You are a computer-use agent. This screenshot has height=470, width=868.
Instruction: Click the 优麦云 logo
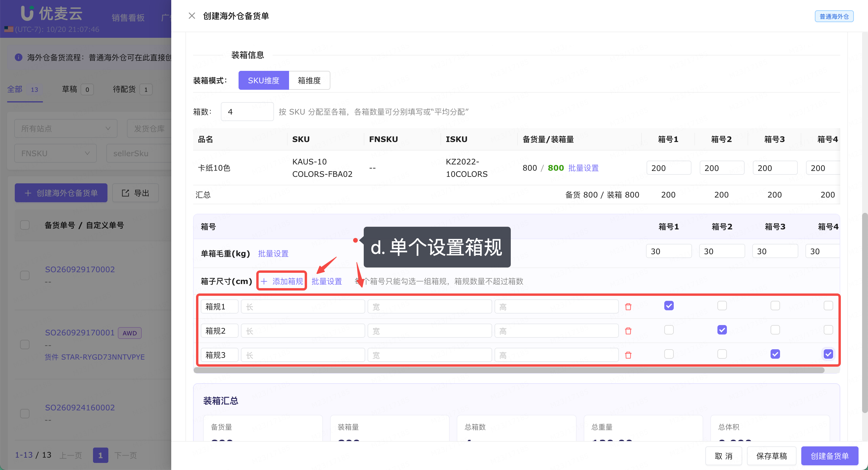[x=52, y=14]
